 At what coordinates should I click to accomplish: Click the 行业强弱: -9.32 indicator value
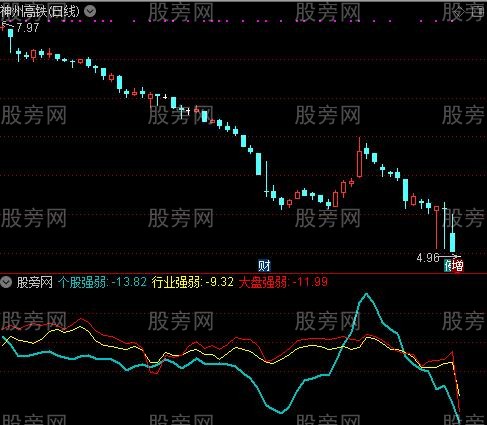coord(193,282)
